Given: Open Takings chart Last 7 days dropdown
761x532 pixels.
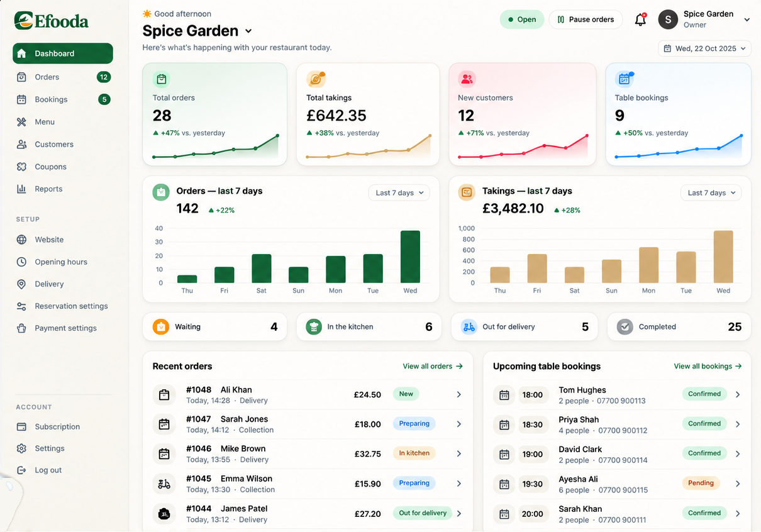Looking at the screenshot, I should (711, 193).
